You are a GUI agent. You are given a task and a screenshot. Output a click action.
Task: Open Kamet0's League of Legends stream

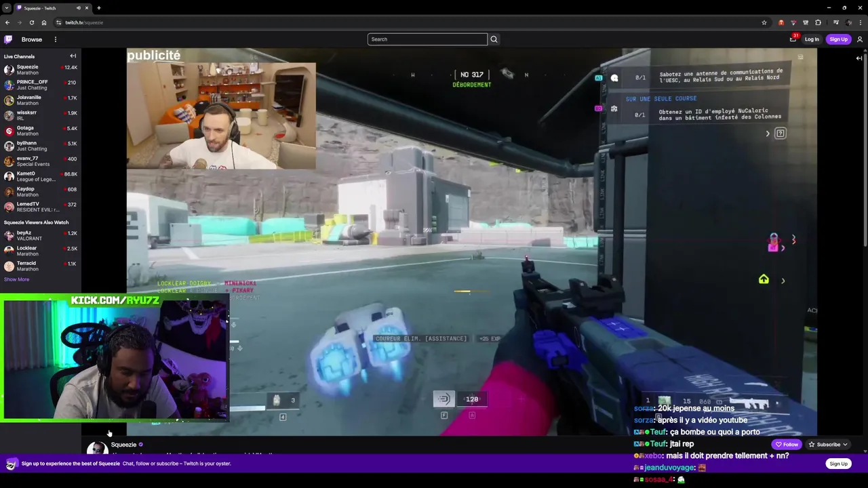[x=41, y=176]
